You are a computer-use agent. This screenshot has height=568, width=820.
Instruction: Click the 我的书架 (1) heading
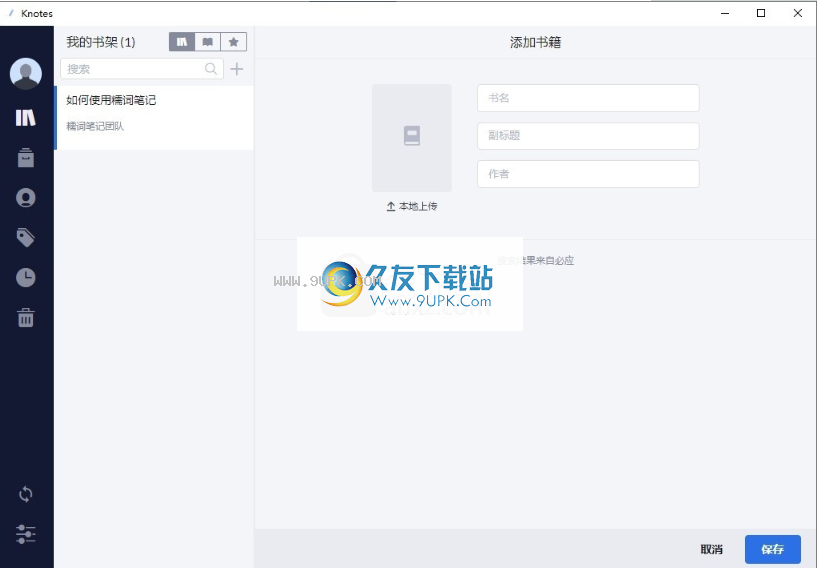point(101,42)
